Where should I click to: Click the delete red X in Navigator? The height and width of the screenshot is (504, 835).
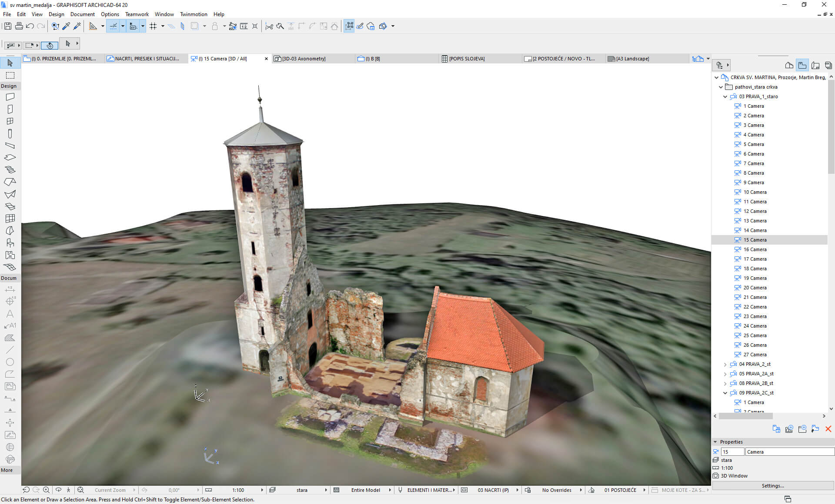pyautogui.click(x=828, y=429)
